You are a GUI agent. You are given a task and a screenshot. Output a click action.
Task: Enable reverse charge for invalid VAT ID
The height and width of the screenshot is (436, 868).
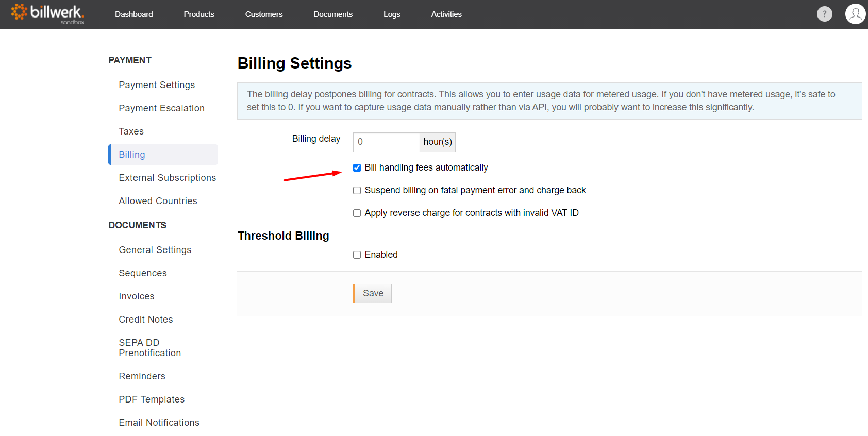pos(357,213)
